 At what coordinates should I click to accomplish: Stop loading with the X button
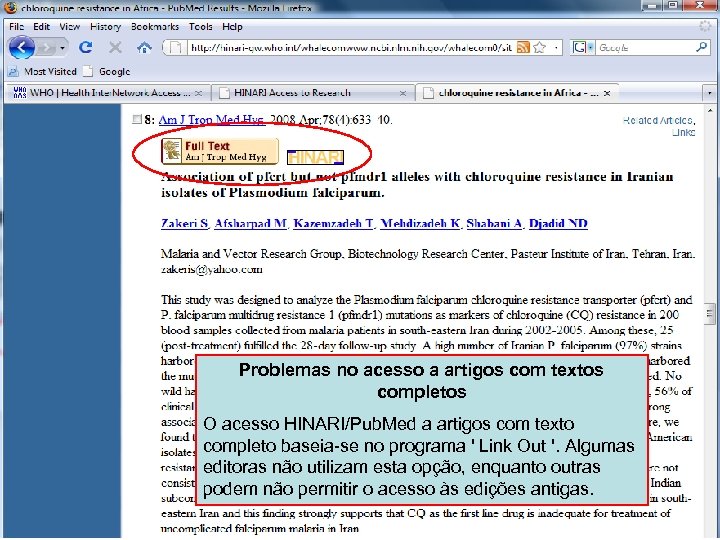[115, 47]
